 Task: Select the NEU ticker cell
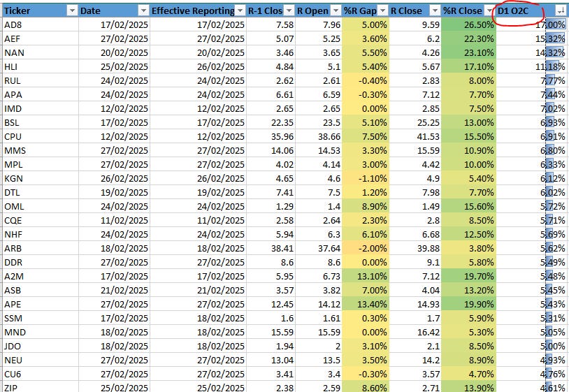pos(40,360)
